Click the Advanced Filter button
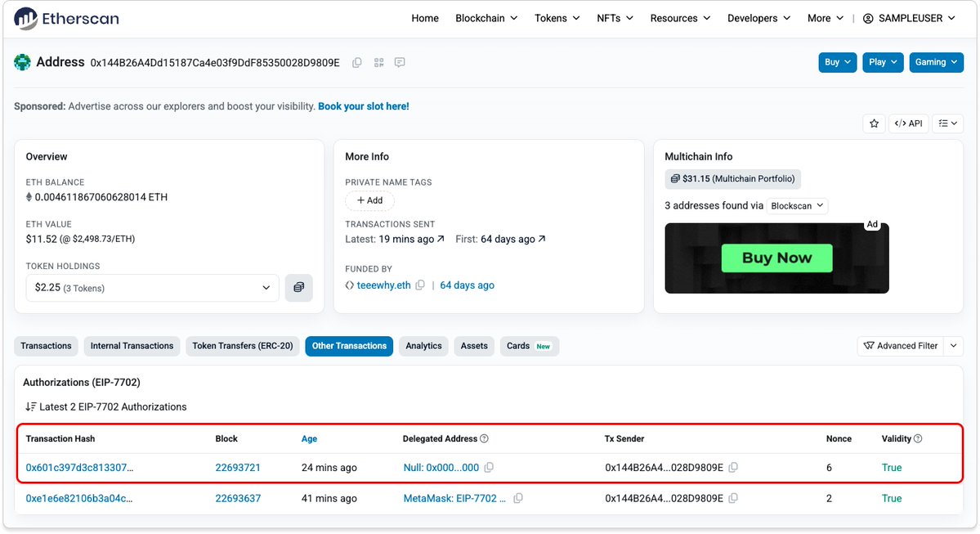The image size is (980, 534). (x=901, y=346)
